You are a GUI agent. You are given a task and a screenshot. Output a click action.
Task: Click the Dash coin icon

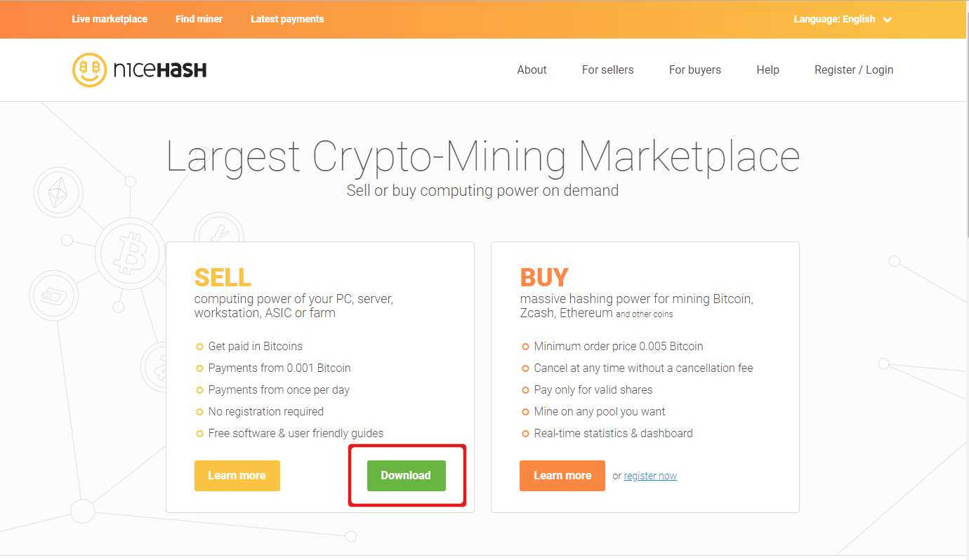click(53, 295)
